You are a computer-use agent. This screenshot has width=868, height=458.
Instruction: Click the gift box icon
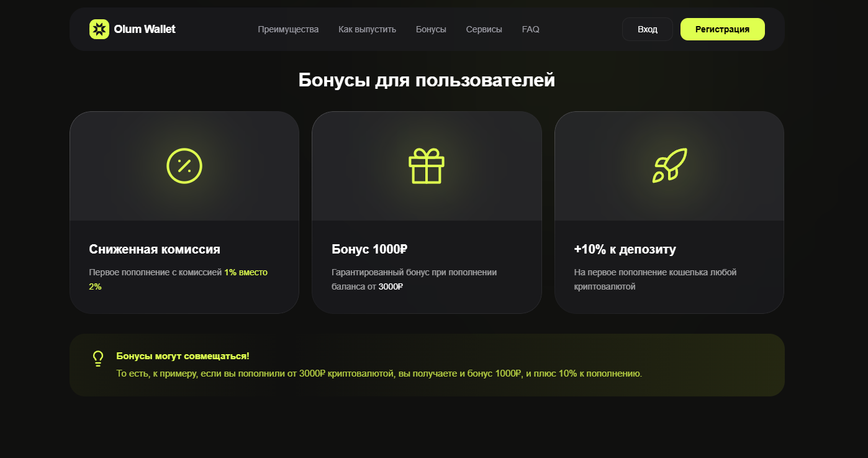[427, 166]
